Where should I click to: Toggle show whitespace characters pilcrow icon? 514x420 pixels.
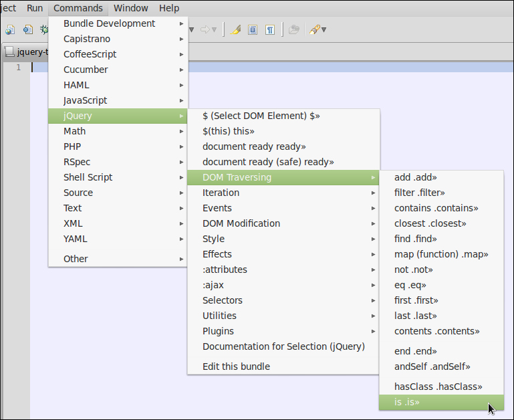(x=270, y=30)
